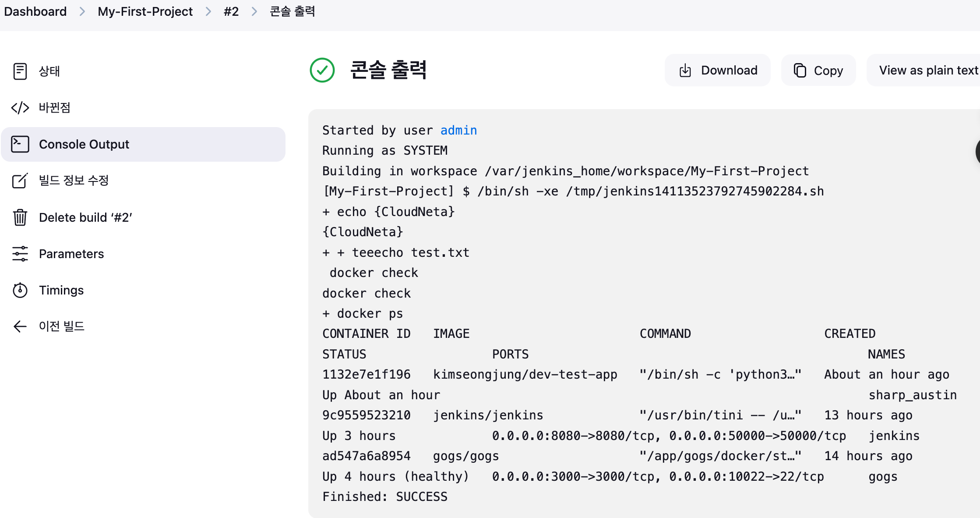
Task: Expand chevron after My-First-Project breadcrumb
Action: tap(208, 11)
